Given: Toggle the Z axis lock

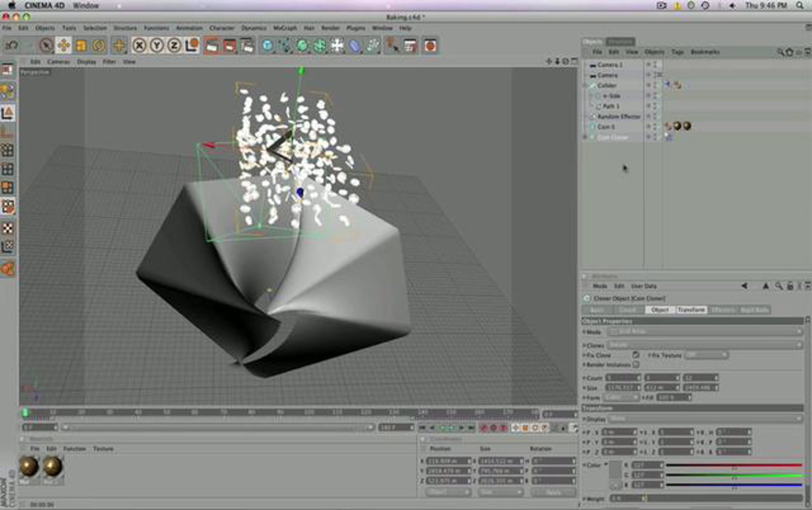Looking at the screenshot, I should (x=174, y=45).
